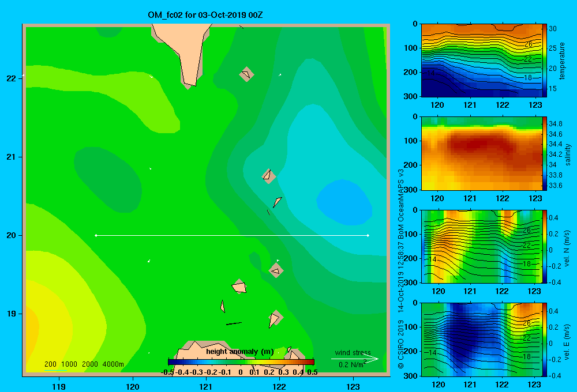Click the '33.6' tick on the salinity scale
Viewport: 577px width, 392px height.
(x=556, y=186)
